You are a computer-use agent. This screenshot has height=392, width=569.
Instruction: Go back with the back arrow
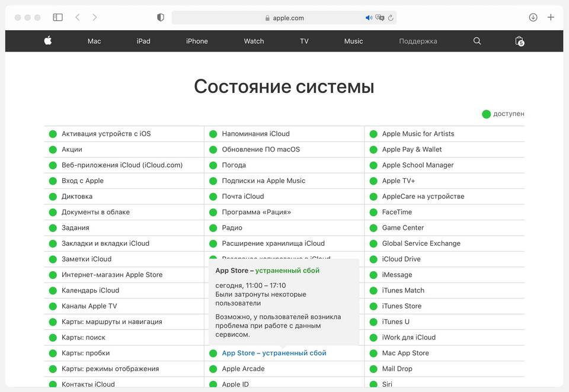click(x=78, y=18)
